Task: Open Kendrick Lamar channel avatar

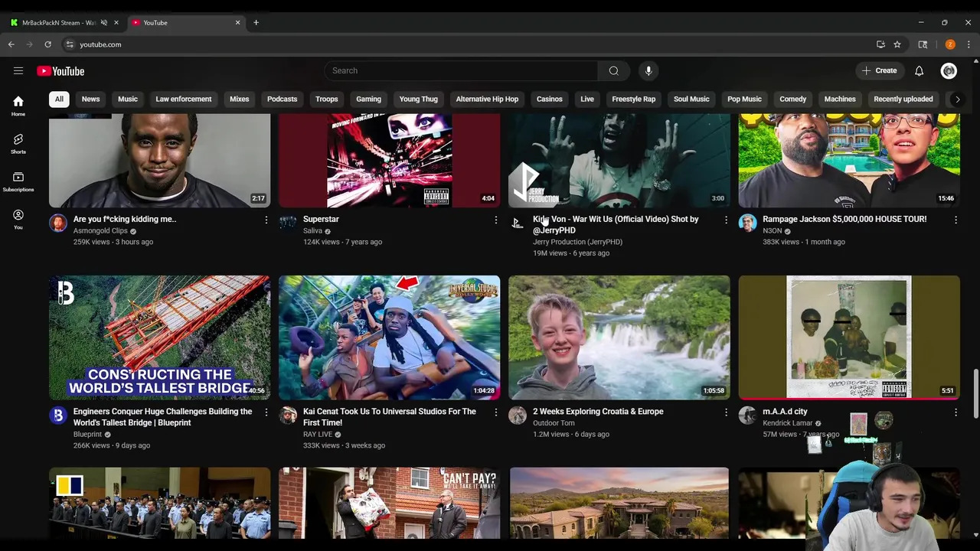Action: [x=747, y=416]
